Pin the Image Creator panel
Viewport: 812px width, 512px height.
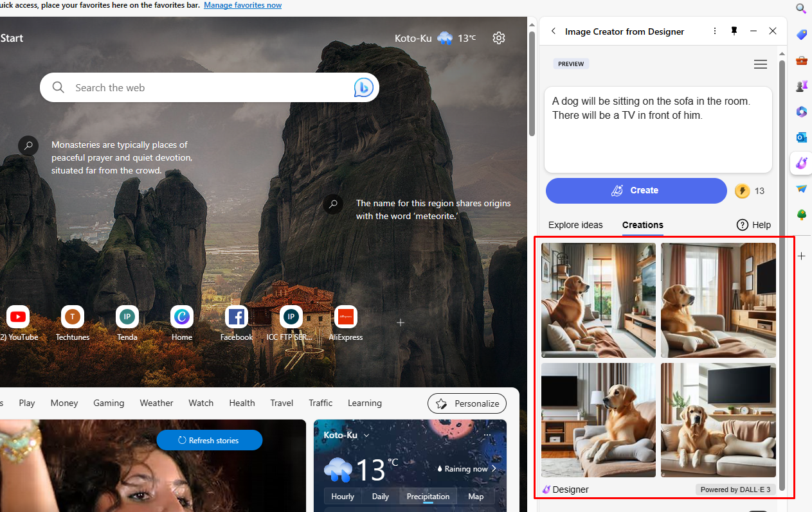click(734, 30)
